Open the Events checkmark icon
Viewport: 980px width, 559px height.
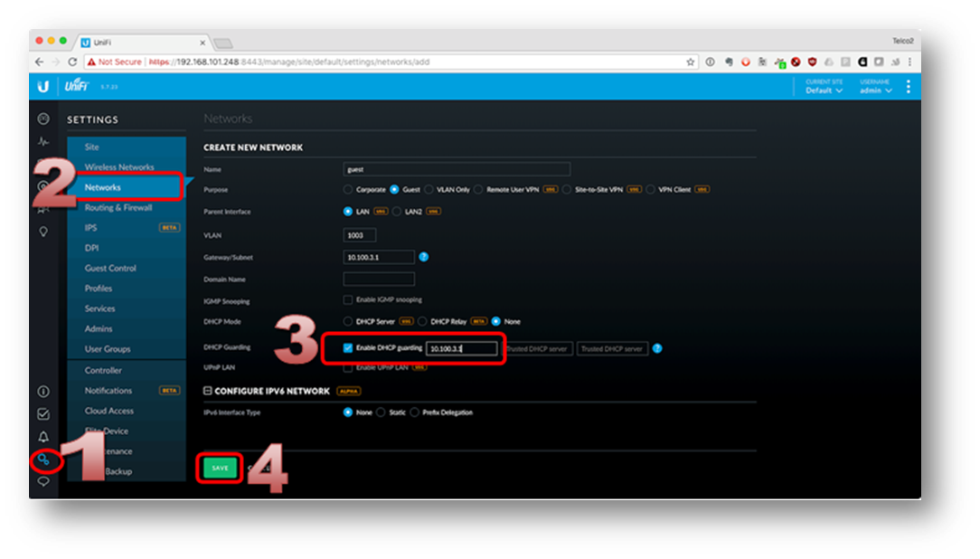[x=42, y=414]
